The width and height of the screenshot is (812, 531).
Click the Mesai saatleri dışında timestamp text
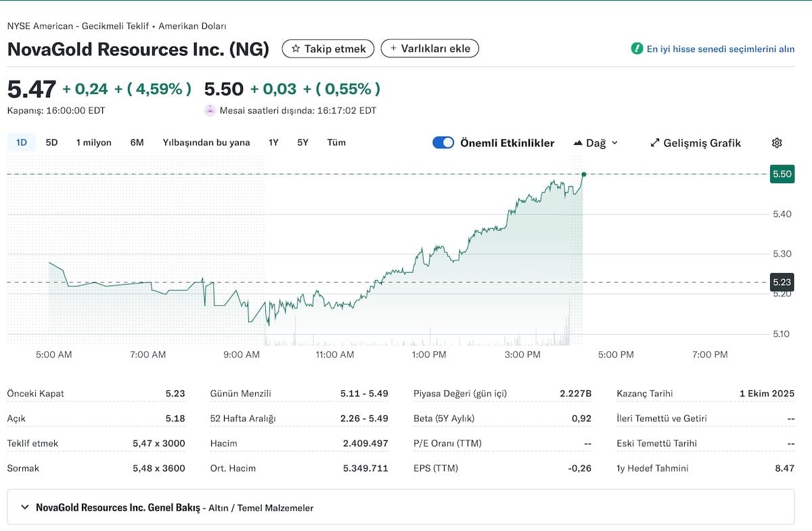pyautogui.click(x=298, y=110)
